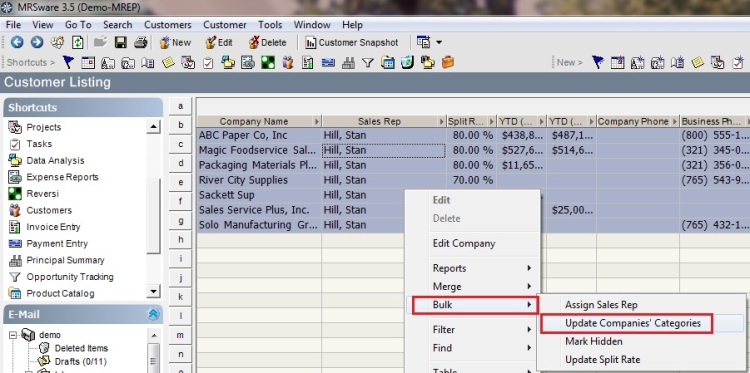Click the up arrow of the Shortcuts list scrollbar
Screen dimensions: 750x373
(153, 127)
